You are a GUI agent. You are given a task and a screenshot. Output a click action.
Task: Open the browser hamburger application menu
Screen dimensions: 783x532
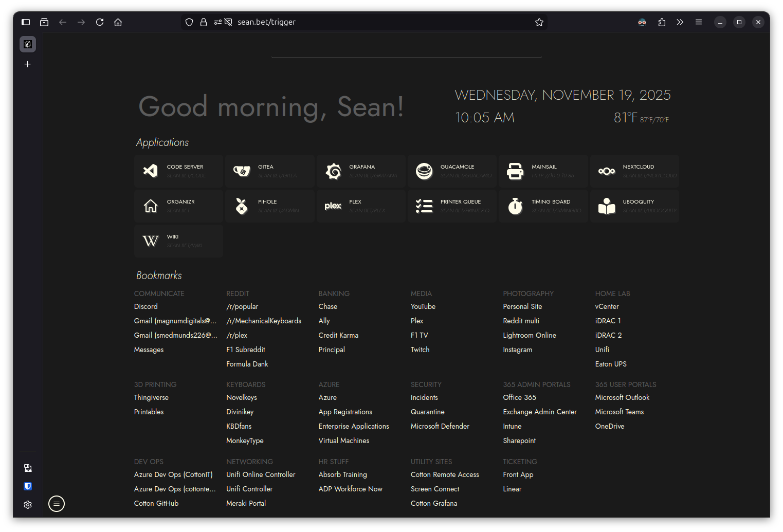698,22
